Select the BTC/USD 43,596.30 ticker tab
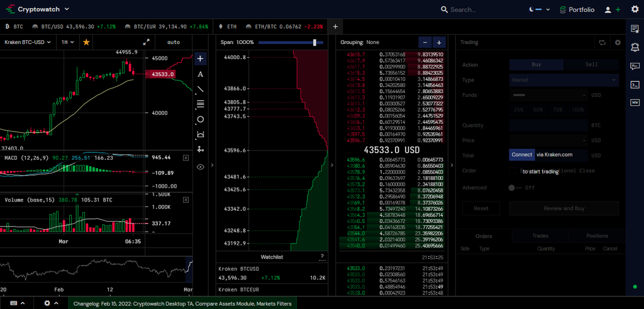 [74, 26]
